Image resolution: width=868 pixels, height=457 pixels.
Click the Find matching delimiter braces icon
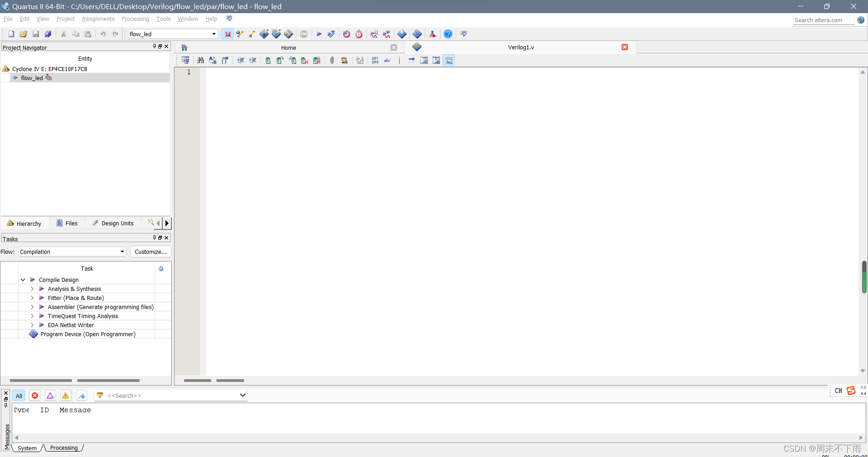pyautogui.click(x=225, y=60)
